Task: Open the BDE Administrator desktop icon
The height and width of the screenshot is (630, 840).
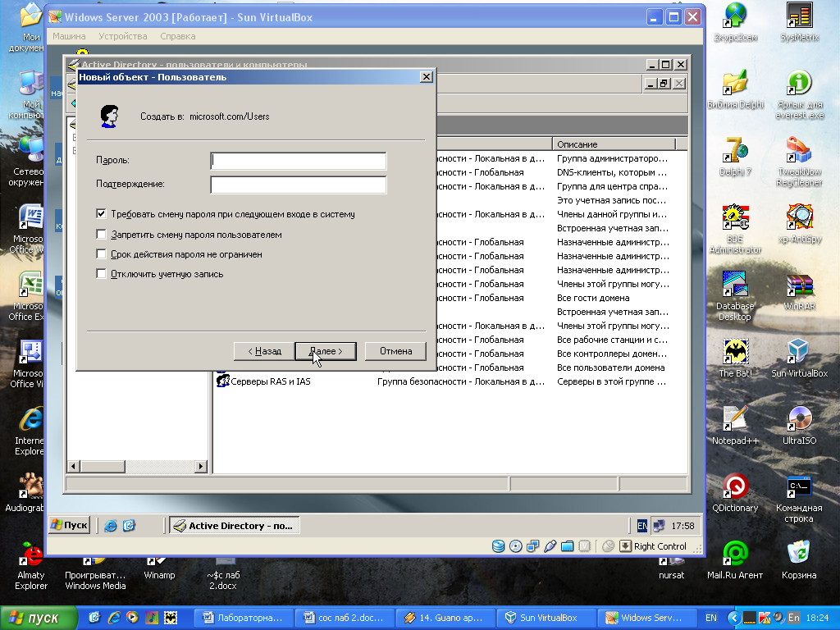Action: [x=735, y=229]
